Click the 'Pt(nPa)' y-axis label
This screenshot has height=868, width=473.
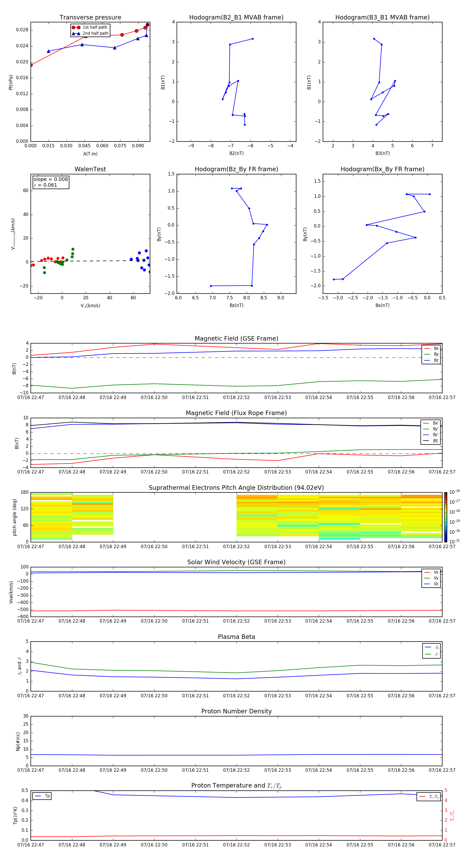[11, 82]
